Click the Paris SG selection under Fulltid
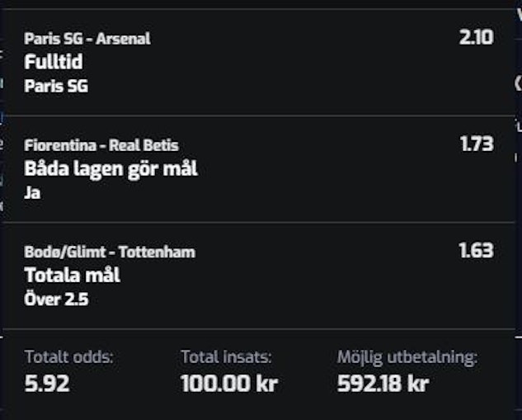This screenshot has width=522, height=420. click(56, 86)
